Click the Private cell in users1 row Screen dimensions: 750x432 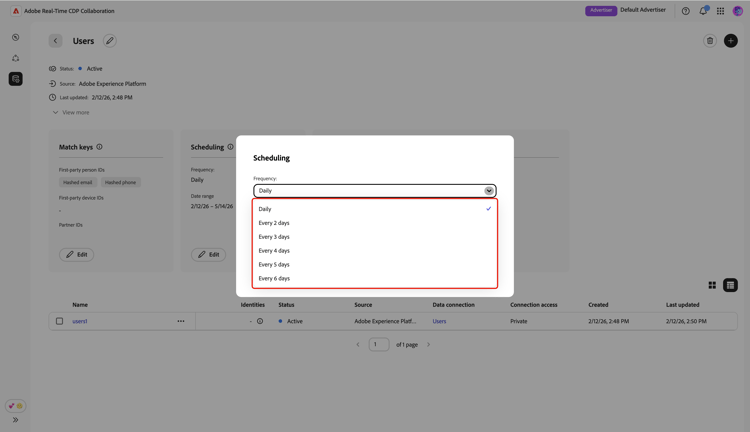pyautogui.click(x=518, y=321)
